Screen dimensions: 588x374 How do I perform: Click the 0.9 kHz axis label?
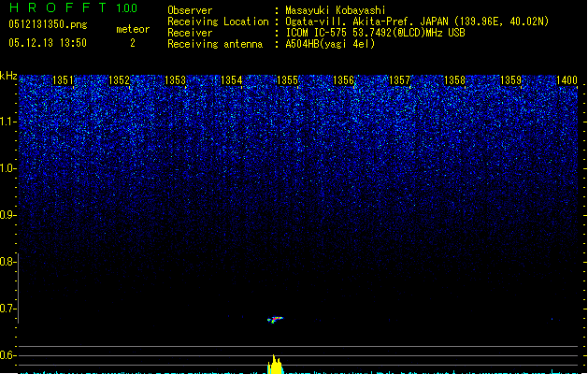coord(7,215)
